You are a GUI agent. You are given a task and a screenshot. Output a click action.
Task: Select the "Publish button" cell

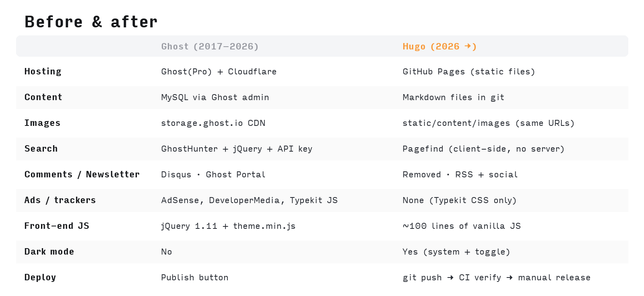(x=194, y=277)
